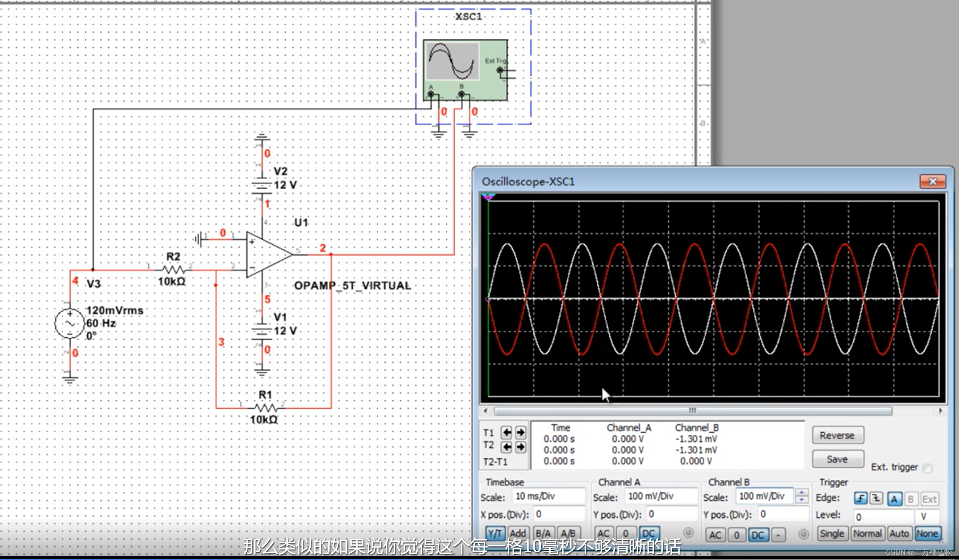Viewport: 959px width, 560px height.
Task: Click the Timebase Scale field
Action: [548, 496]
